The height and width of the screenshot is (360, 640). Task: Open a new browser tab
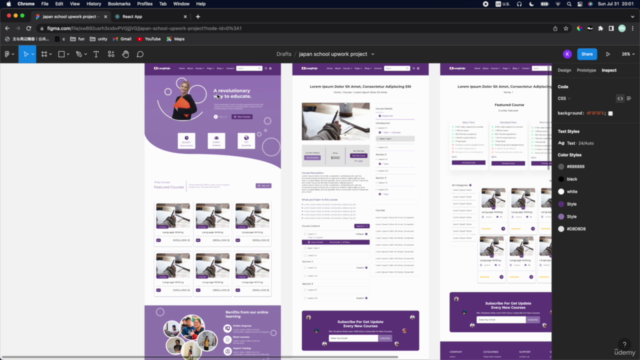198,17
